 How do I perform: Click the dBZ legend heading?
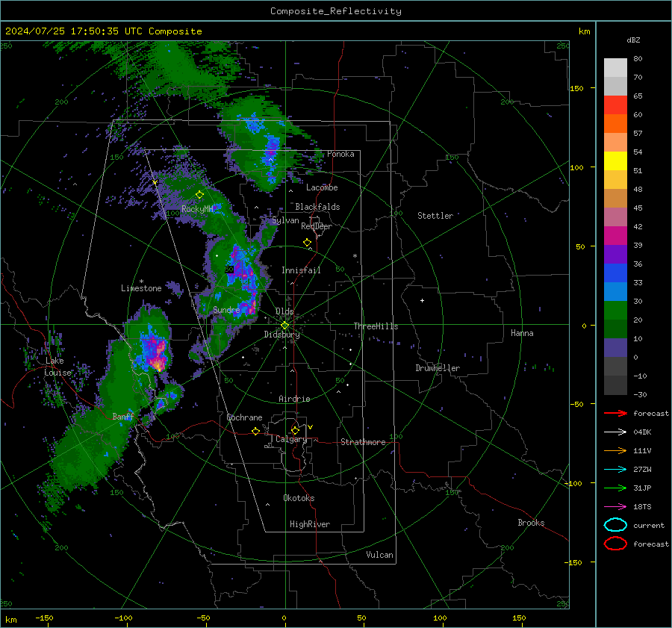click(633, 40)
